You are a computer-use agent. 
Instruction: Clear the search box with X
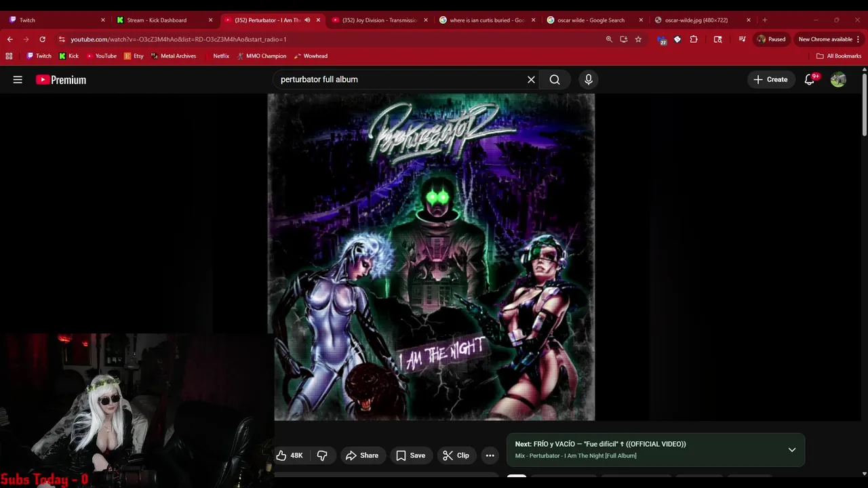point(531,80)
